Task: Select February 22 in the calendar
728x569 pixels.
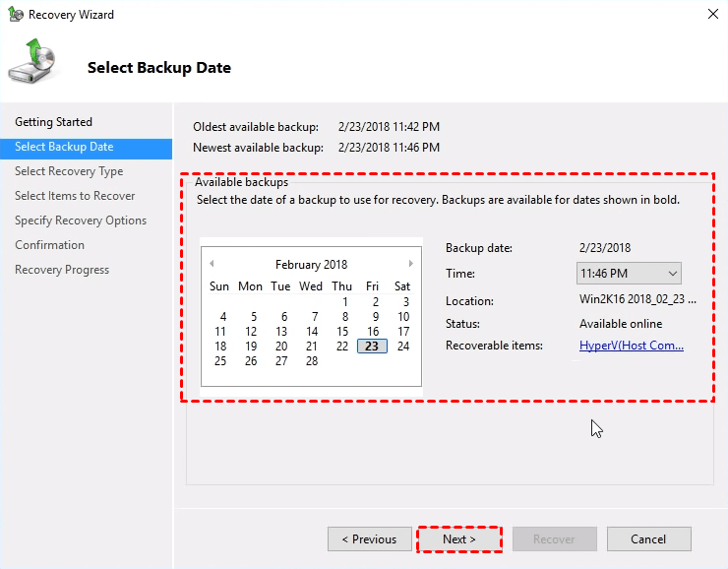Action: [x=342, y=347]
